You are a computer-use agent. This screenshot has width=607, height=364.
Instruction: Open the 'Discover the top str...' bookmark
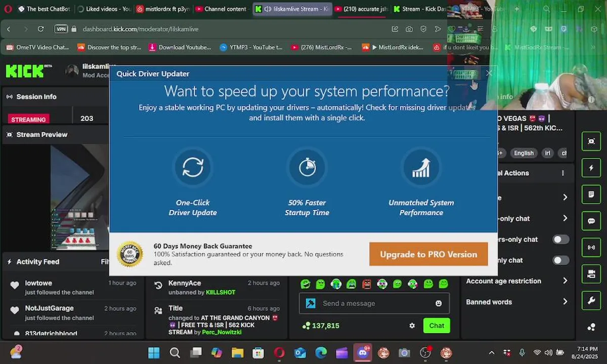pos(109,48)
